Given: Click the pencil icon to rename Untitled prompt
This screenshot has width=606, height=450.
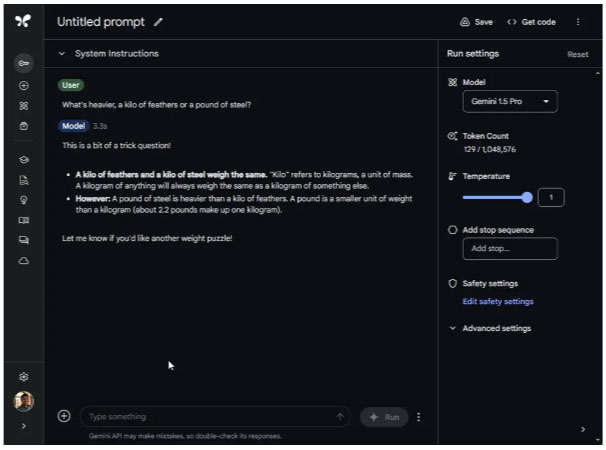Looking at the screenshot, I should pyautogui.click(x=159, y=22).
